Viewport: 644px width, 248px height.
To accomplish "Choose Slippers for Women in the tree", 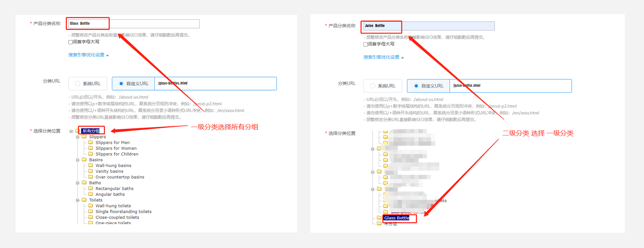I will [x=116, y=148].
